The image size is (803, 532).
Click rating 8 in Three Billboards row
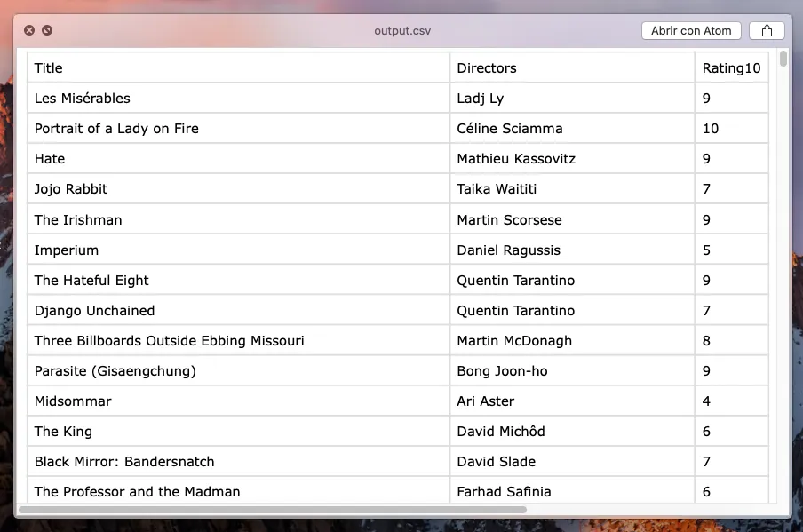pos(731,340)
